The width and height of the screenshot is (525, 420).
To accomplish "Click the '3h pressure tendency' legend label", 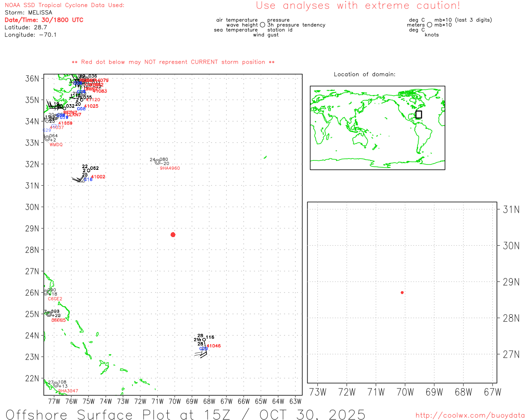I will coord(297,25).
